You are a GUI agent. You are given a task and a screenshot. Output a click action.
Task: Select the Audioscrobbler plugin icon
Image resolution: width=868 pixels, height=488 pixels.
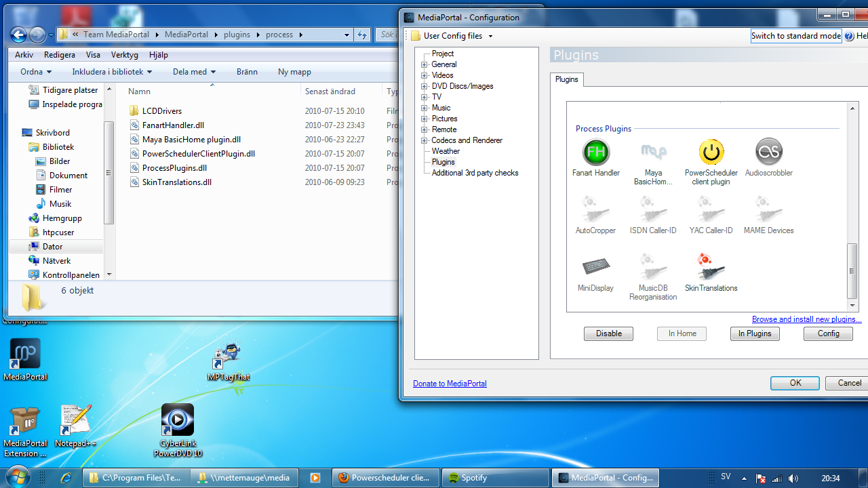pos(769,152)
